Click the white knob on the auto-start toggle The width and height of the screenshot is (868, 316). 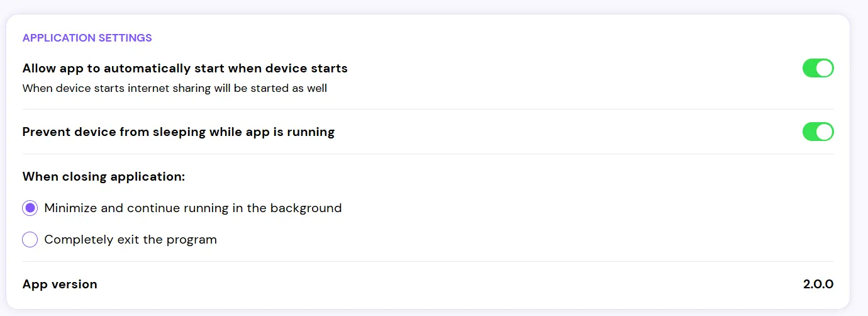point(825,68)
